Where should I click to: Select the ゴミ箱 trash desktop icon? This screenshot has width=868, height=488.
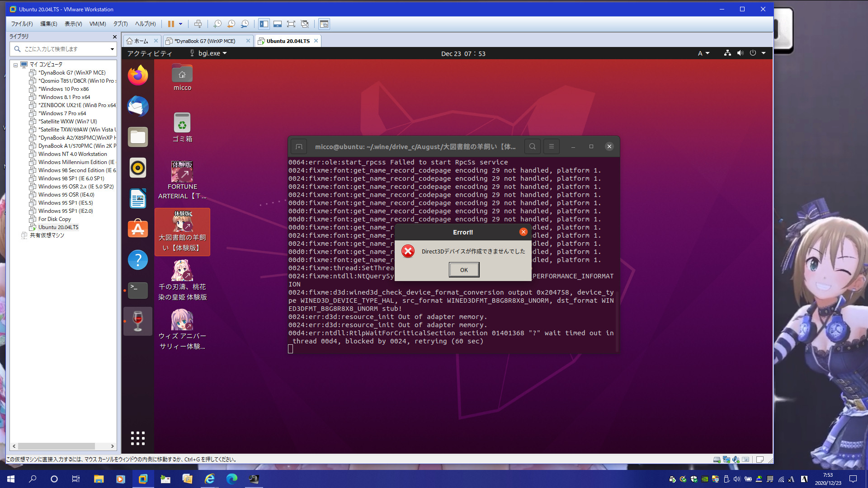182,128
